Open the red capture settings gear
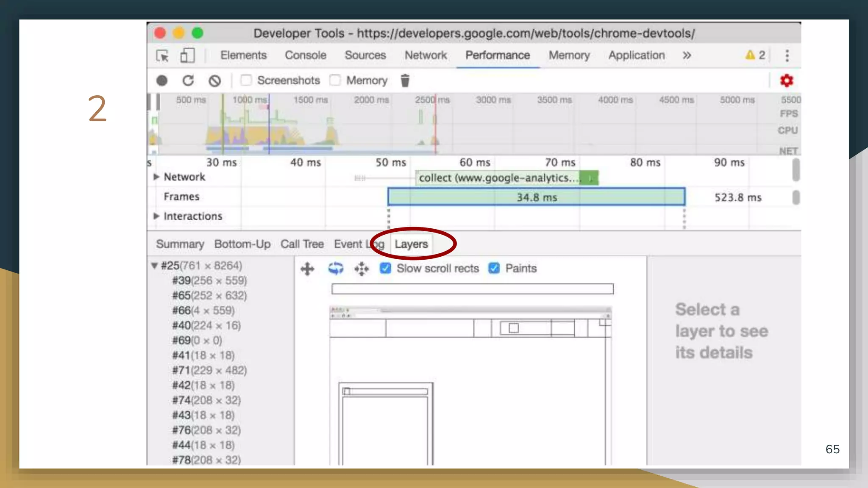Image resolution: width=868 pixels, height=488 pixels. 787,80
